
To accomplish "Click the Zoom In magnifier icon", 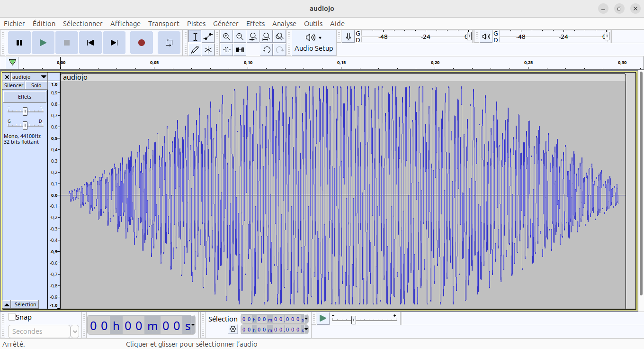I will [227, 37].
